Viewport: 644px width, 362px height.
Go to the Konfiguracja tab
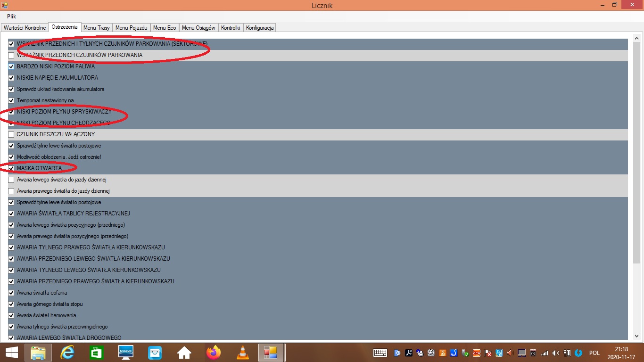(260, 28)
